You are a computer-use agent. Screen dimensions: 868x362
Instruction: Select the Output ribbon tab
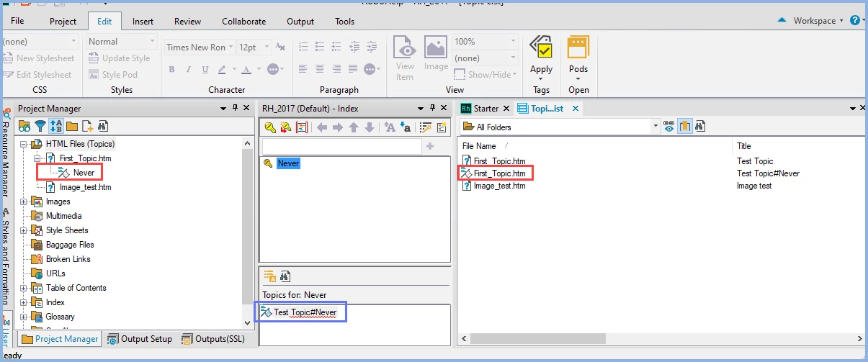pyautogui.click(x=300, y=22)
